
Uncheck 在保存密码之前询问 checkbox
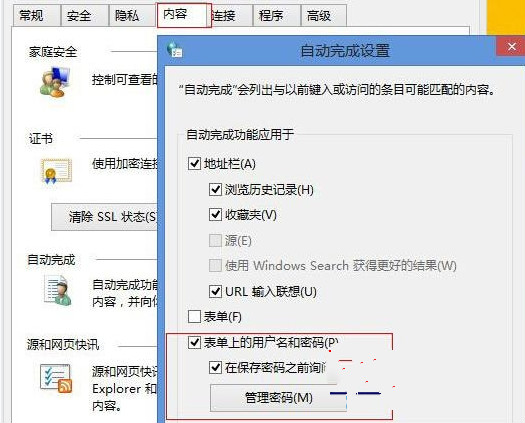[215, 368]
